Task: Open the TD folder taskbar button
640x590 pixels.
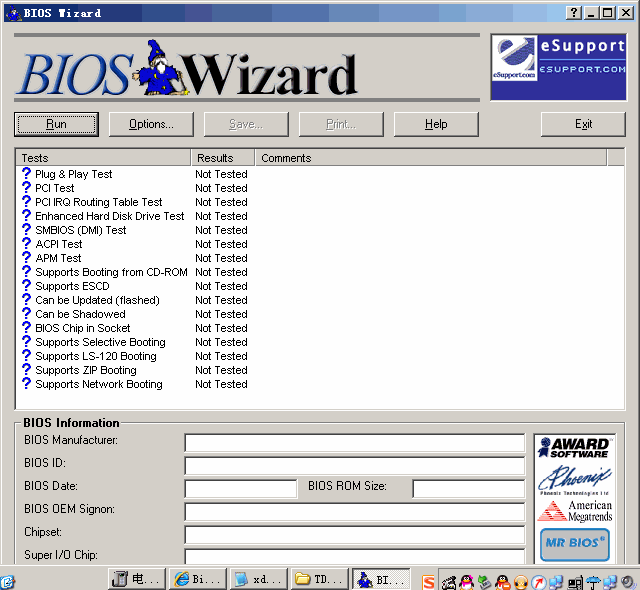Action: (x=320, y=579)
